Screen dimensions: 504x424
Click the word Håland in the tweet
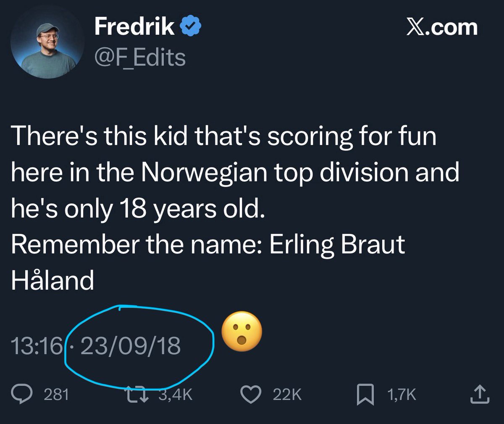(52, 280)
